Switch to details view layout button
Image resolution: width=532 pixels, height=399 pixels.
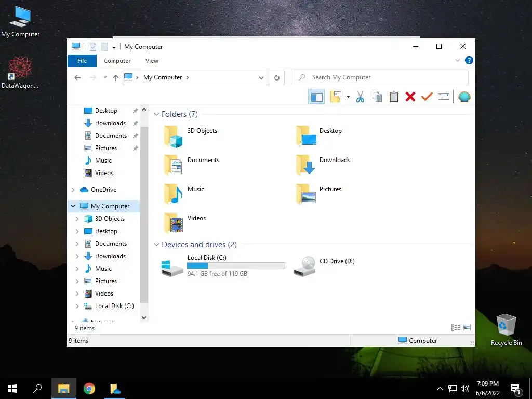[x=455, y=328]
